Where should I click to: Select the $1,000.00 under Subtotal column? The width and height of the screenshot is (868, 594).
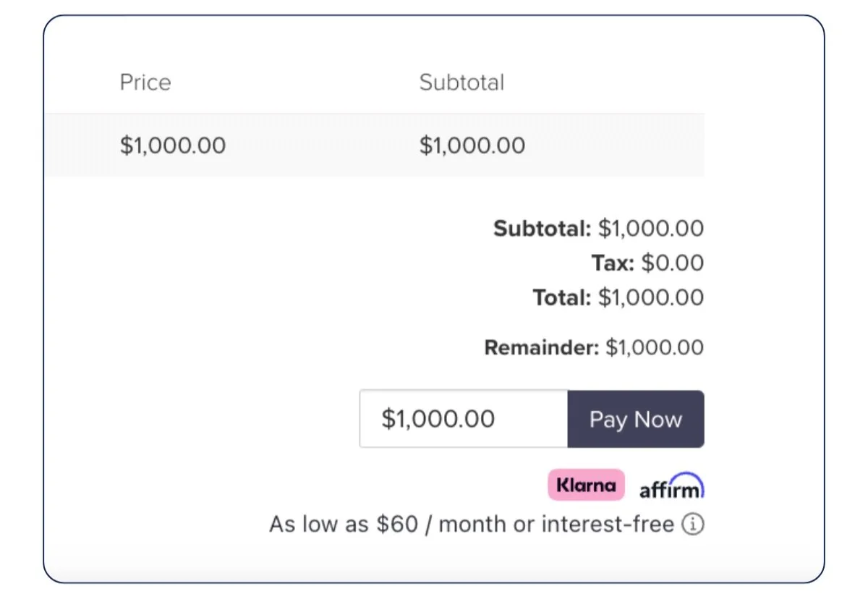[472, 145]
